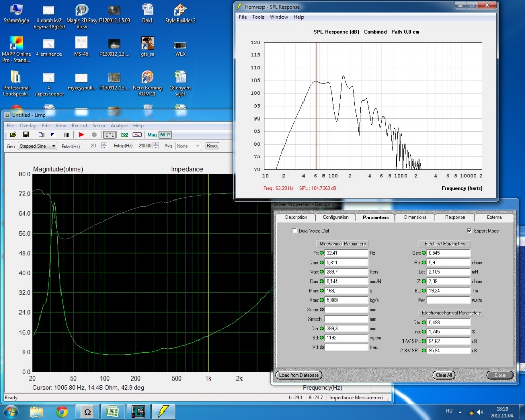
Task: Open the Analyze menu in Limp
Action: point(119,126)
